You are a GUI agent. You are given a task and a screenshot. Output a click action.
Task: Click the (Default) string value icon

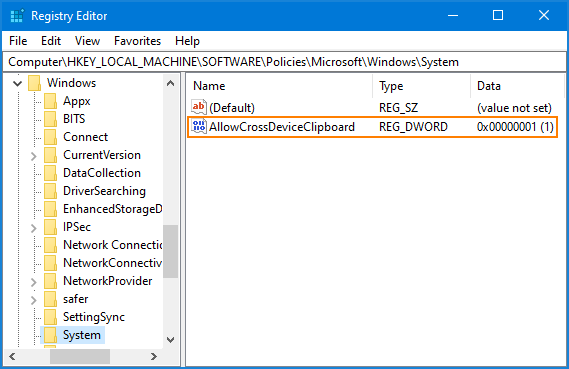pos(199,107)
